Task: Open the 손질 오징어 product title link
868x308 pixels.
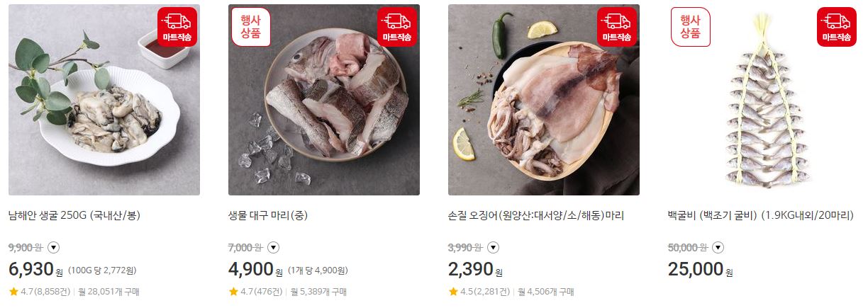Action: pos(536,215)
